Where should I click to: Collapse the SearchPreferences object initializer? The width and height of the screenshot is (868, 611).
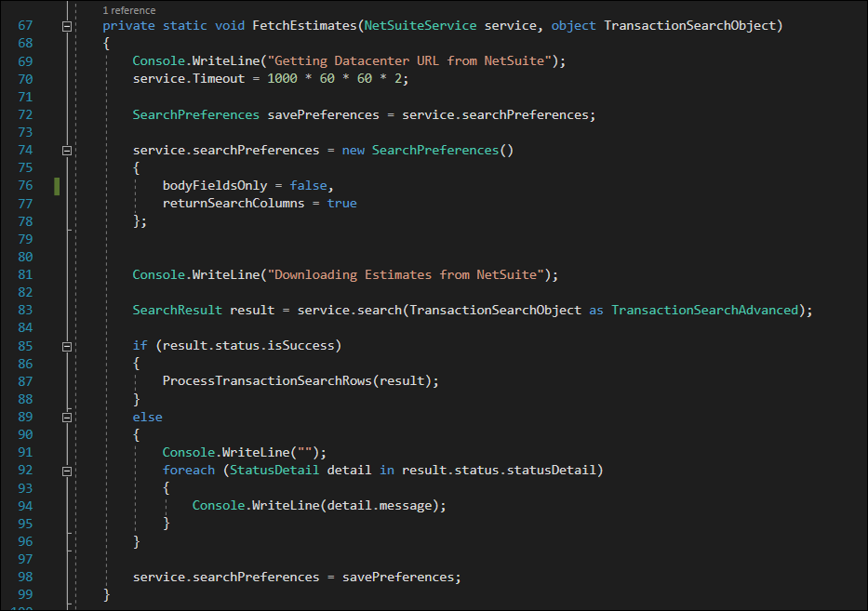66,150
